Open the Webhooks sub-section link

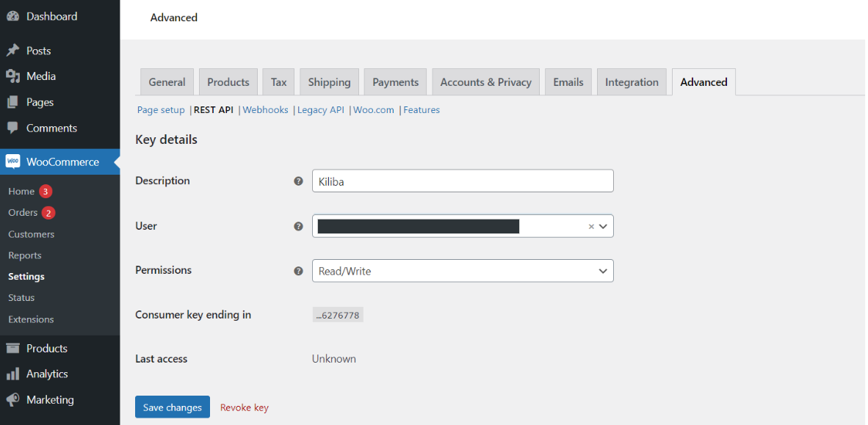coord(265,109)
